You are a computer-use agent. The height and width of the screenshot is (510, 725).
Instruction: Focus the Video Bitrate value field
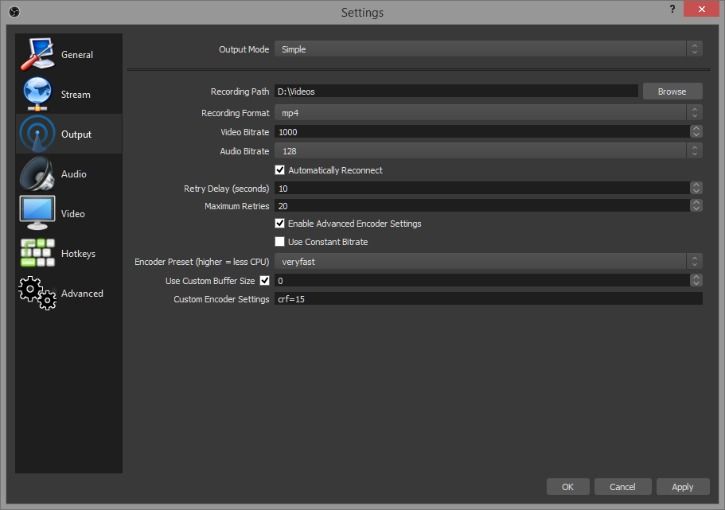click(x=482, y=132)
